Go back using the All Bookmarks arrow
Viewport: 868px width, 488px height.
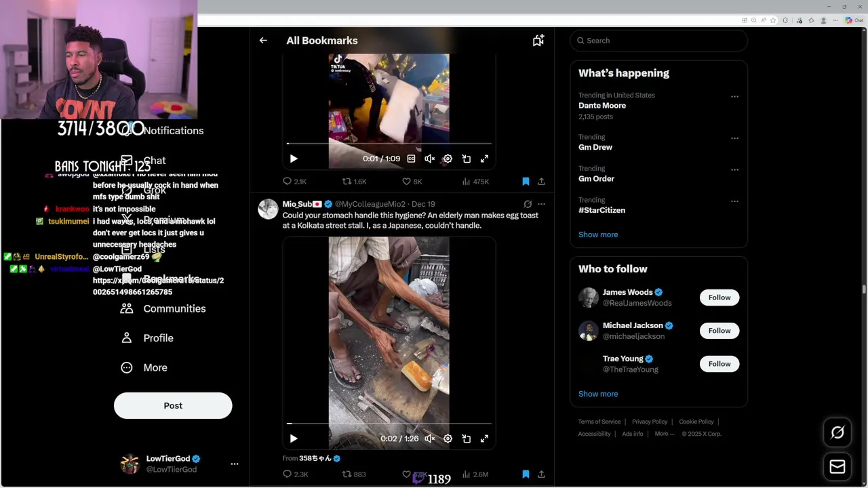(x=263, y=41)
